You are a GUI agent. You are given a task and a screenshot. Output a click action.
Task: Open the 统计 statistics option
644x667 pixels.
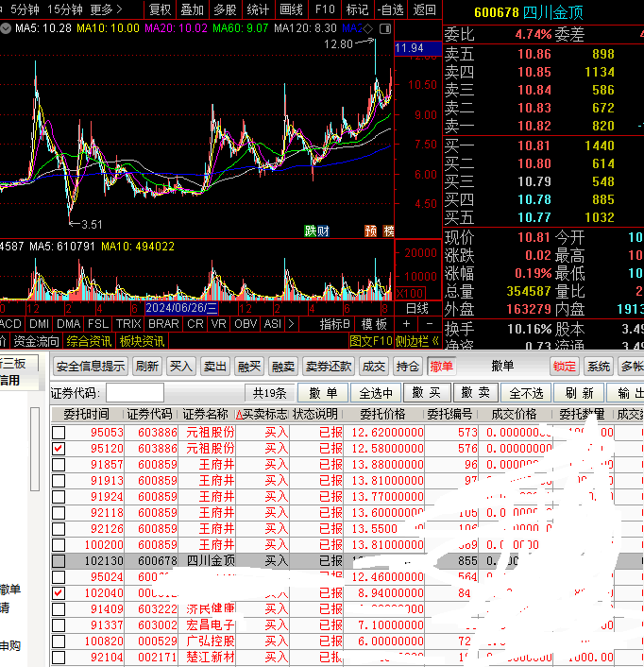(258, 9)
